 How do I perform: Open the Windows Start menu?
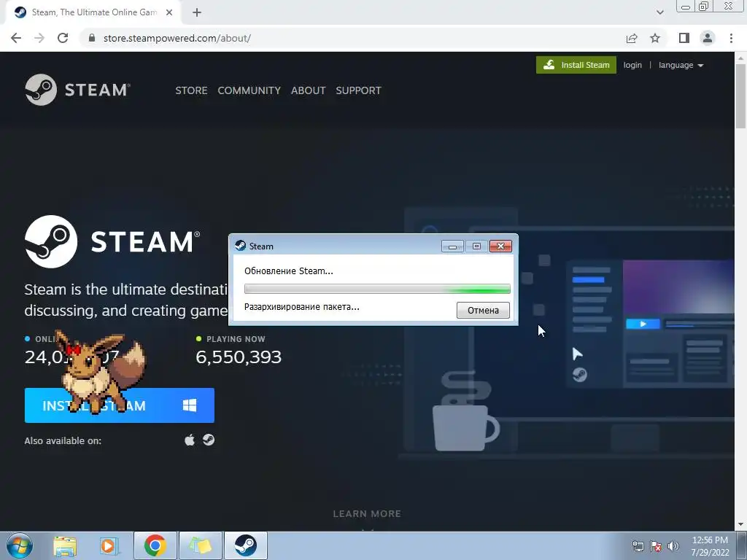point(20,545)
